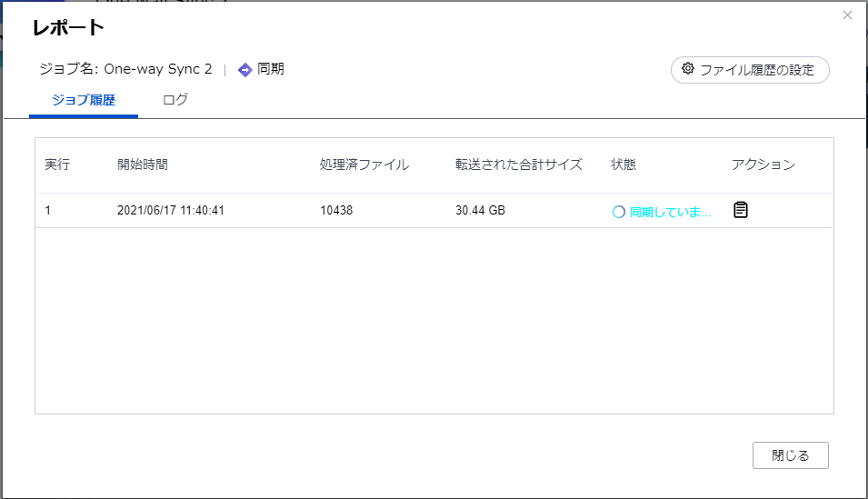Click the spinning sync status indicator
The image size is (868, 499).
tap(619, 211)
